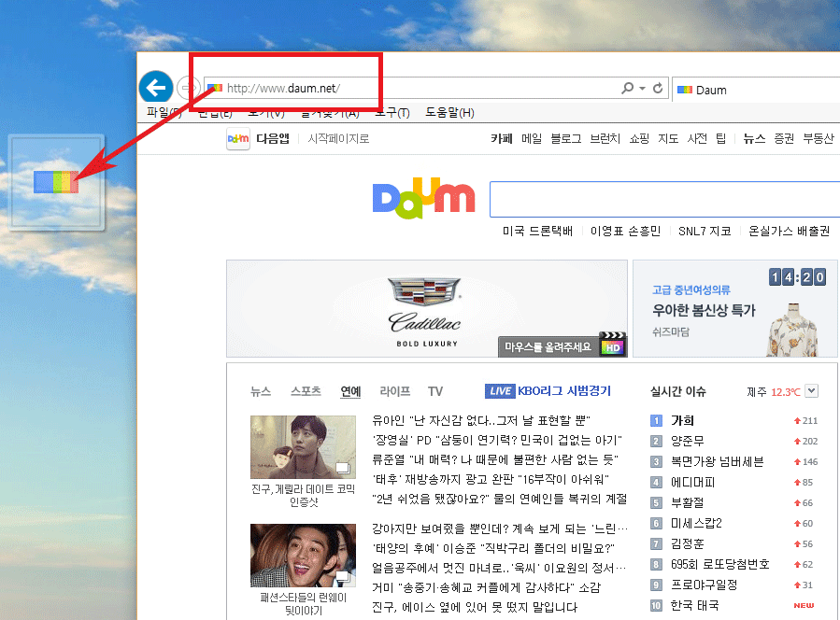Click 마우스를 올려주세요 banner label
The height and width of the screenshot is (620, 840).
(548, 347)
